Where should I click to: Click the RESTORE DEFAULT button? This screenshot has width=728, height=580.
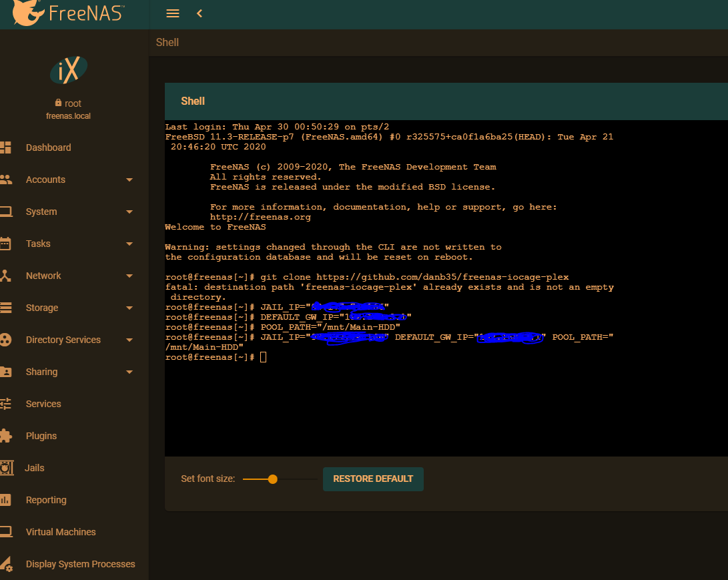tap(373, 479)
